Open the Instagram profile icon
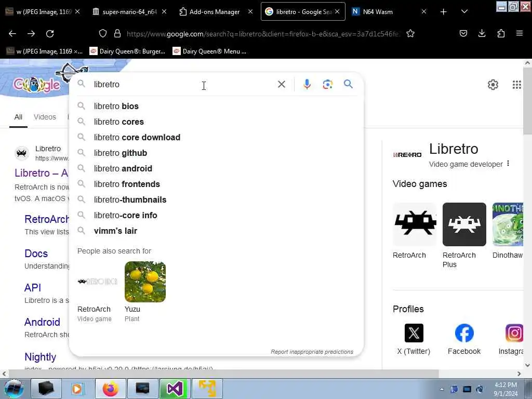The image size is (532, 399). 514,333
